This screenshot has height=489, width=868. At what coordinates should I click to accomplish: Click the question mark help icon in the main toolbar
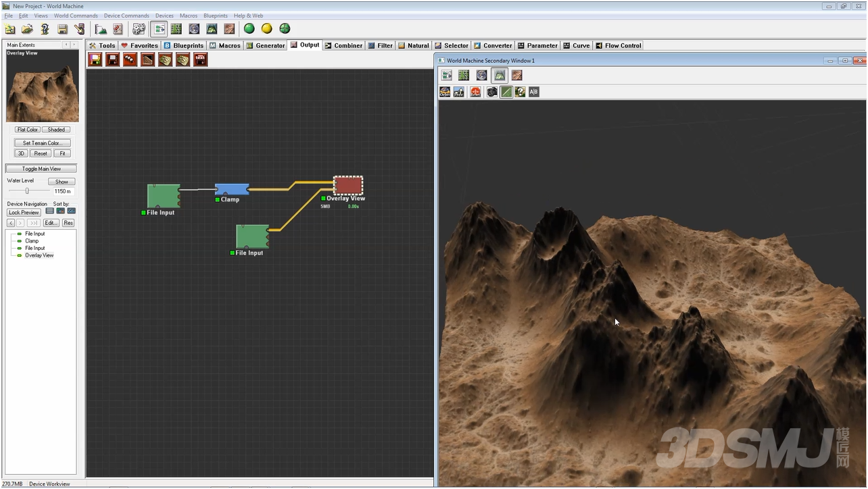click(45, 29)
